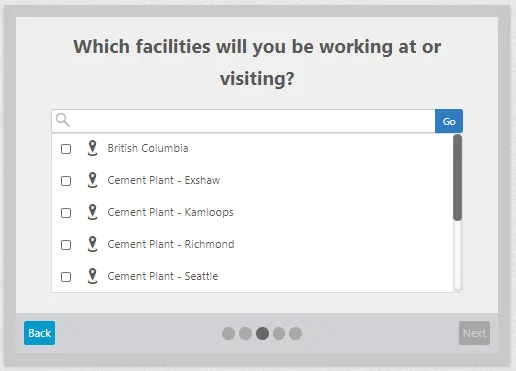This screenshot has width=516, height=371.
Task: Click the location pin beside British Columbia
Action: (x=92, y=148)
